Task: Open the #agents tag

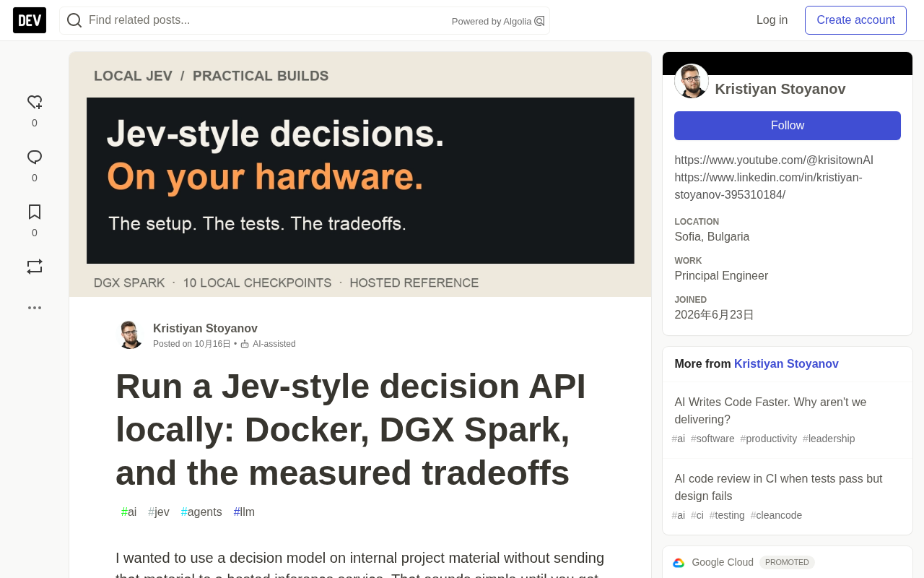Action: (201, 512)
